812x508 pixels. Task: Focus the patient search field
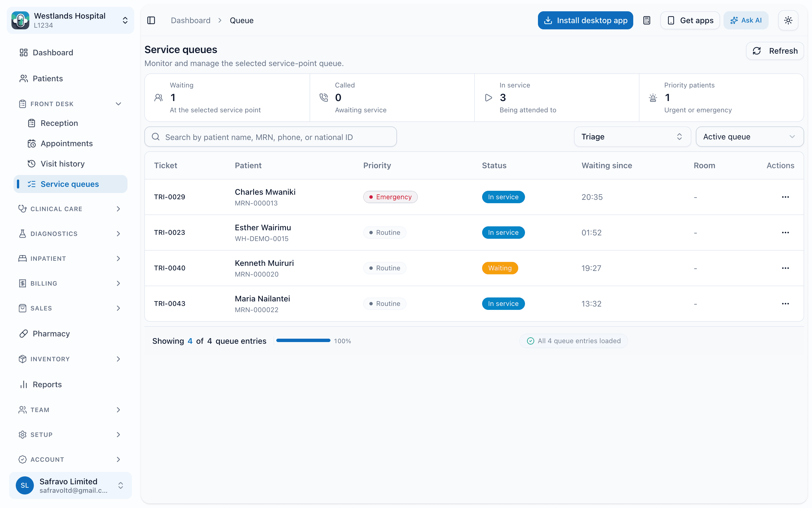[x=270, y=137]
